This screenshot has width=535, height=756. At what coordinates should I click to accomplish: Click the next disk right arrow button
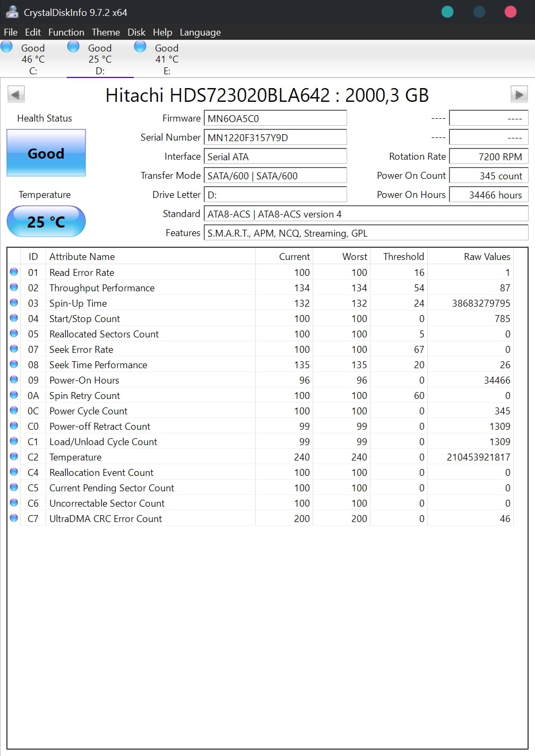[x=519, y=95]
